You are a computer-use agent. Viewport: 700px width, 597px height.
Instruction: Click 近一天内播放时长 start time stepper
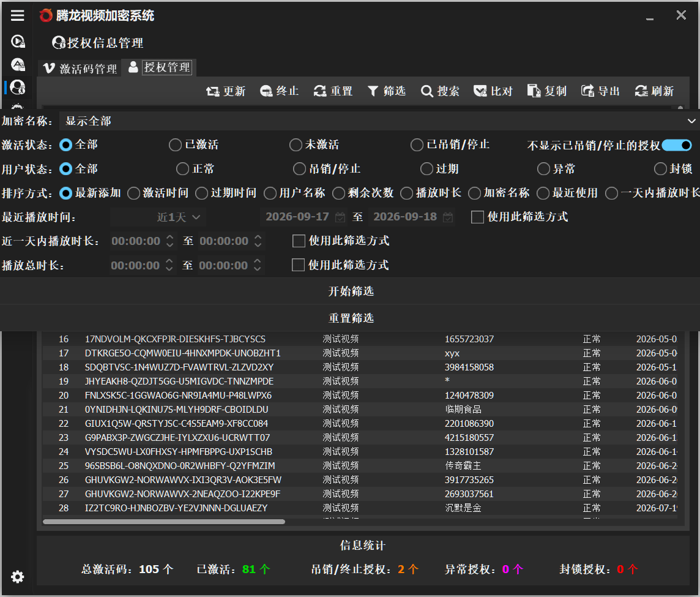click(169, 241)
